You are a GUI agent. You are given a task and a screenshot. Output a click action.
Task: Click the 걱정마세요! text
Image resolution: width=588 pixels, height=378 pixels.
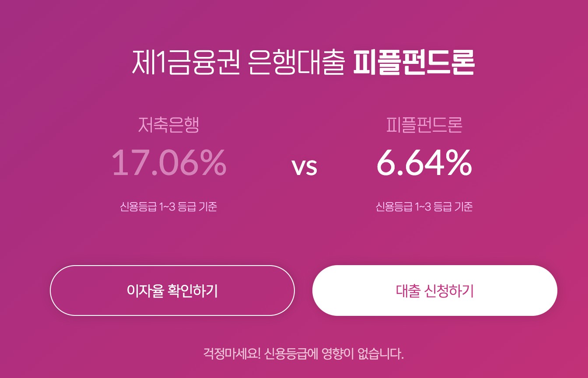[x=232, y=353]
